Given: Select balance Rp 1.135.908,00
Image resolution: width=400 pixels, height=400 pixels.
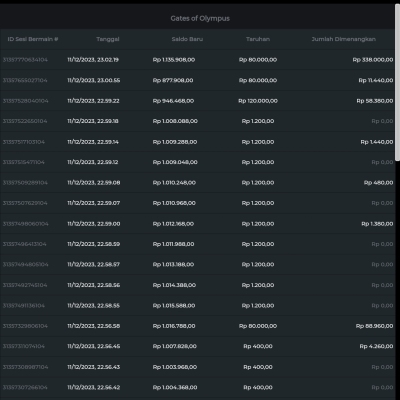Looking at the screenshot, I should coord(174,60).
